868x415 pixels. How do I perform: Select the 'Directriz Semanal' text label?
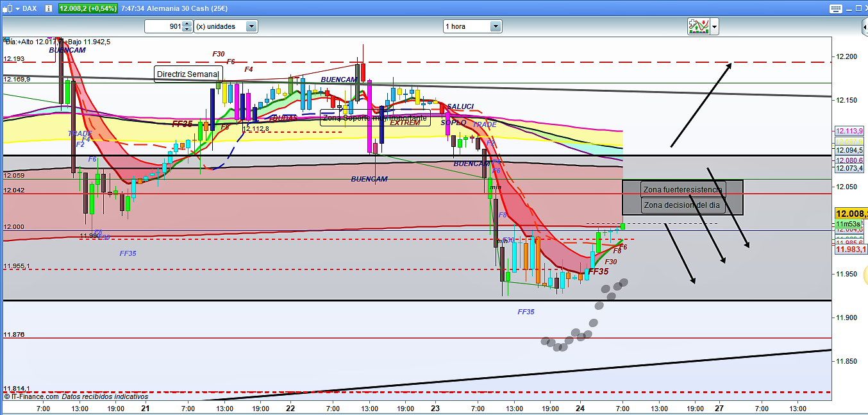coord(188,74)
